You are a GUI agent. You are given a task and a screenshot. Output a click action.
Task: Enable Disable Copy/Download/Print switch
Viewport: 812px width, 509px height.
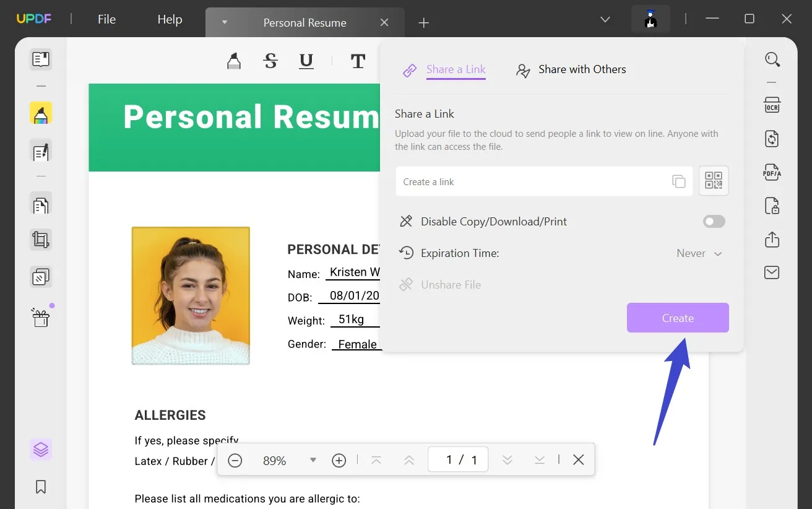pyautogui.click(x=714, y=221)
